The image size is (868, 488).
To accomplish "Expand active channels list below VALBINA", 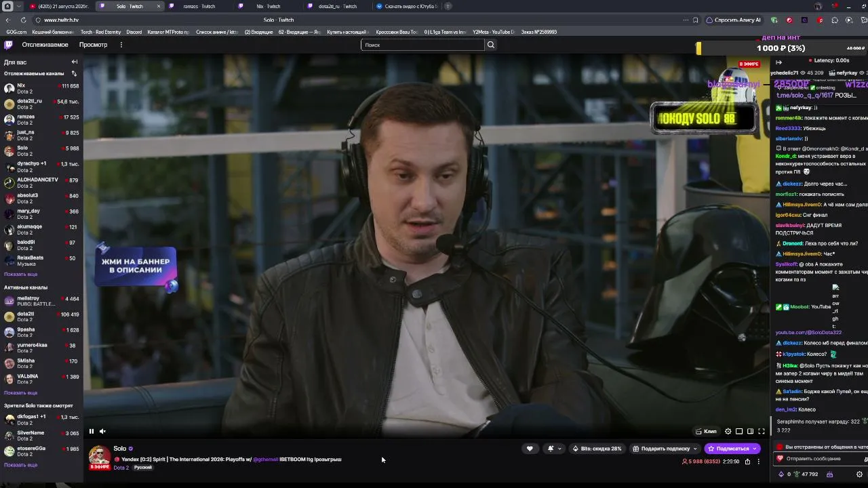I will (x=20, y=392).
